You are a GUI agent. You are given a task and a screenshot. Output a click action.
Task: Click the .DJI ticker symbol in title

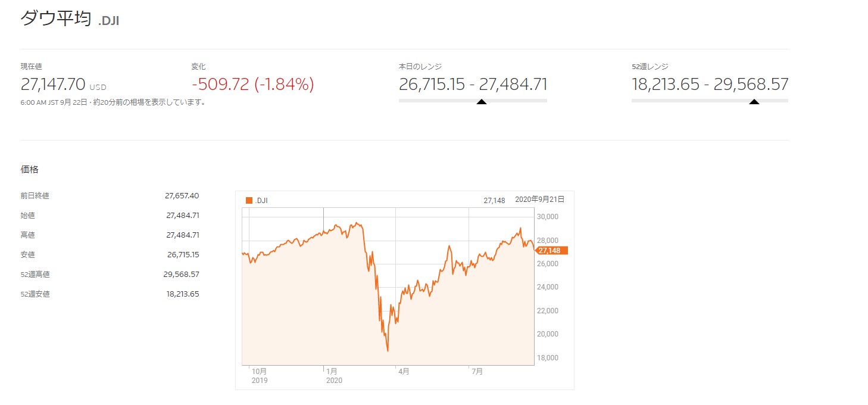109,21
